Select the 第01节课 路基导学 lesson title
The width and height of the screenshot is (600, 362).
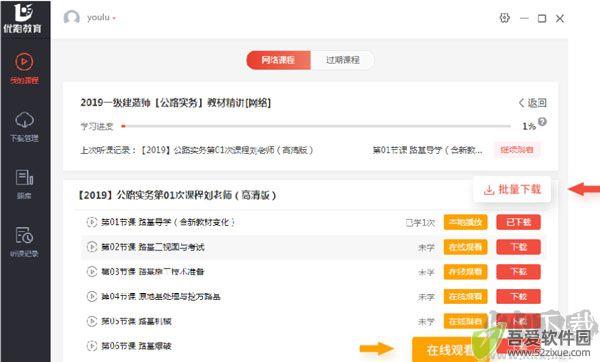(x=168, y=222)
